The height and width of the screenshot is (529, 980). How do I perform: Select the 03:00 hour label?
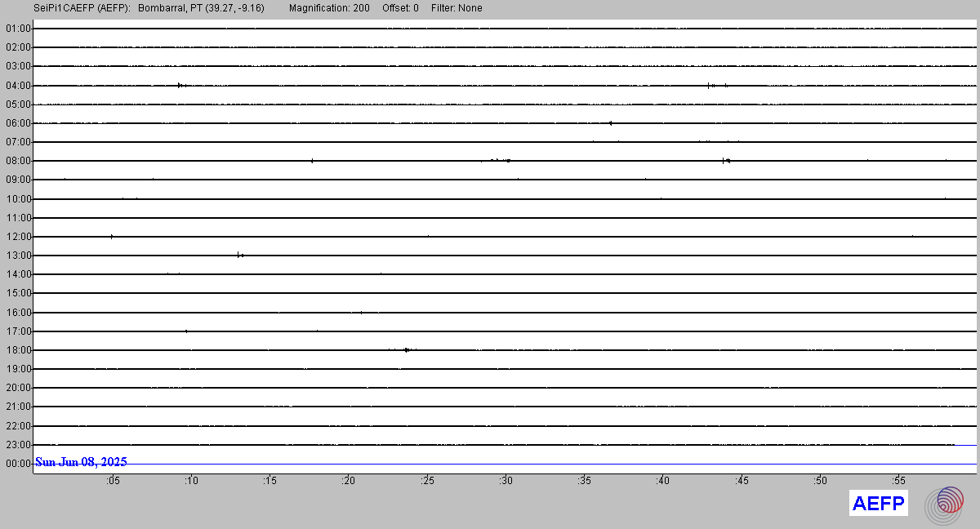click(x=18, y=66)
